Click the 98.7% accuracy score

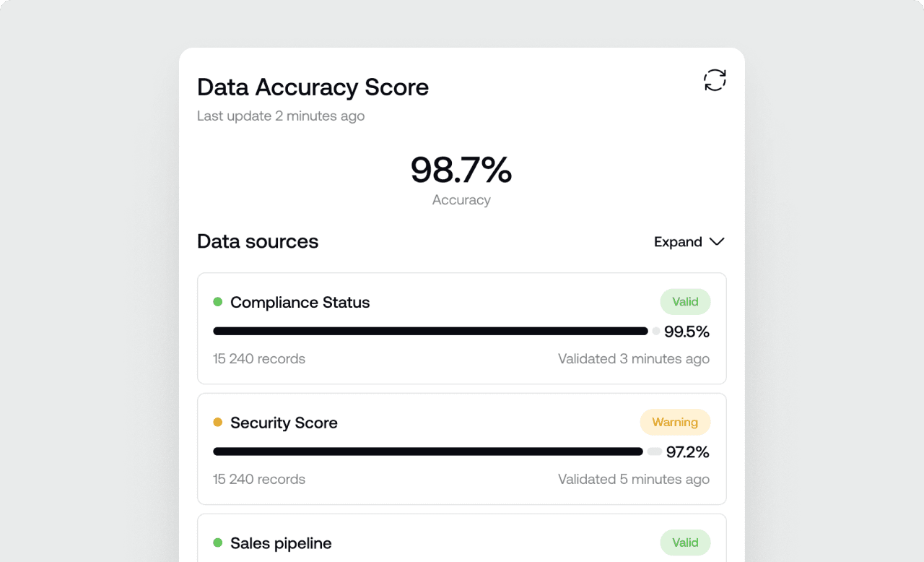(461, 170)
